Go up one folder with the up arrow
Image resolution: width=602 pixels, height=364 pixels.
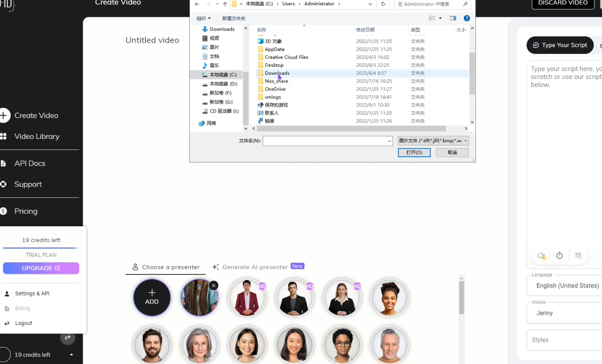224,4
